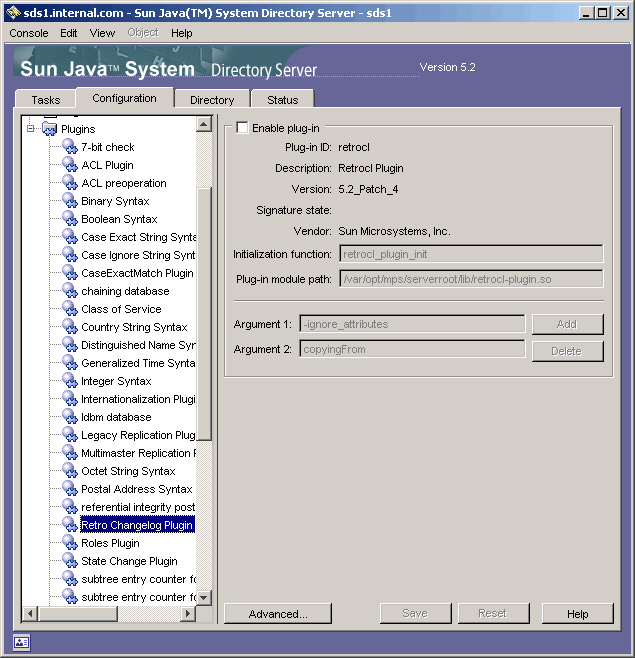Image resolution: width=635 pixels, height=658 pixels.
Task: Click the user icon in status bar
Action: (x=21, y=642)
